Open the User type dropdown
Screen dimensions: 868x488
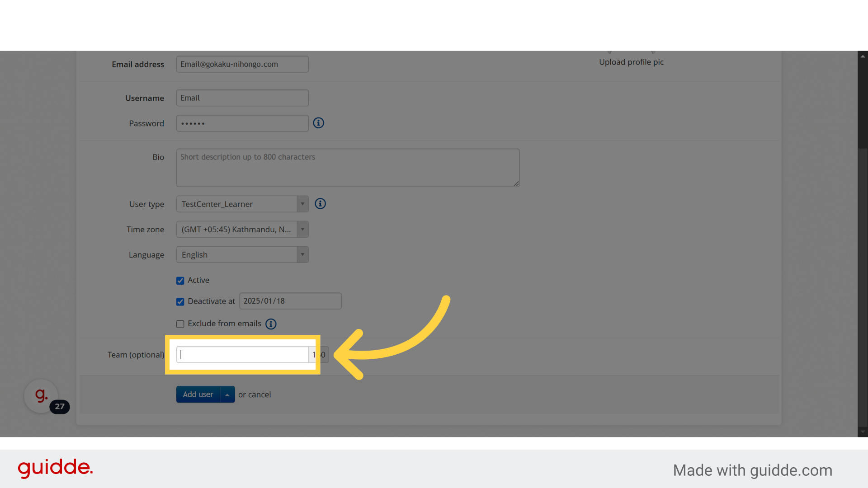pyautogui.click(x=242, y=204)
